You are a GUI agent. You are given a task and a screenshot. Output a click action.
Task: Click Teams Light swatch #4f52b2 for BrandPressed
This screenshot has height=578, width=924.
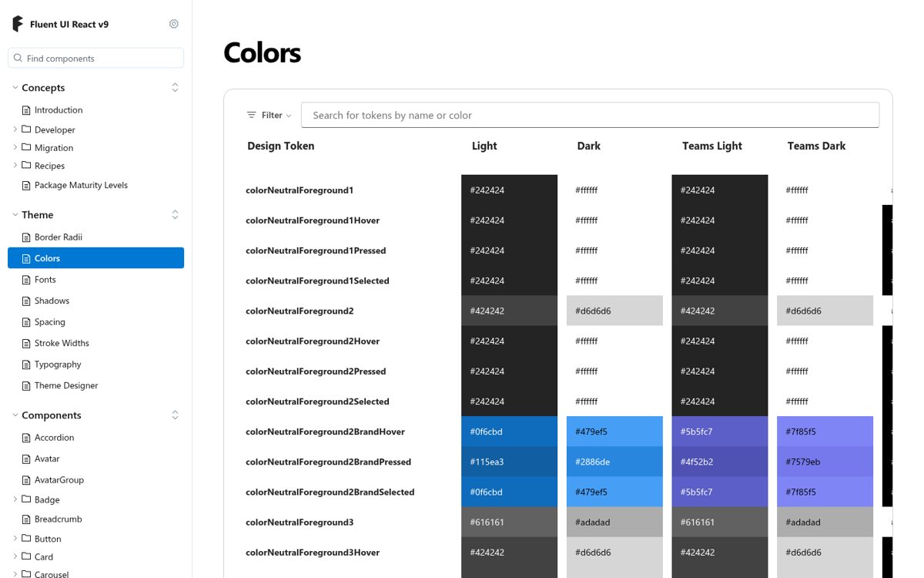click(720, 462)
